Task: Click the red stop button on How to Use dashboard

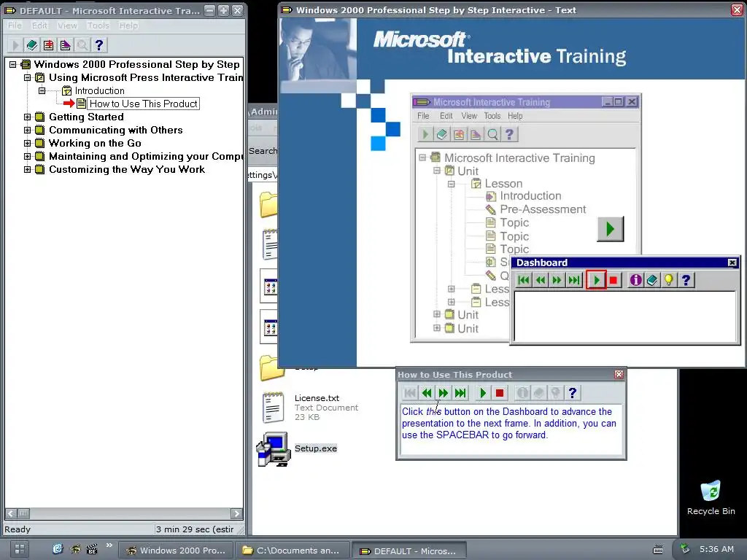Action: point(499,393)
